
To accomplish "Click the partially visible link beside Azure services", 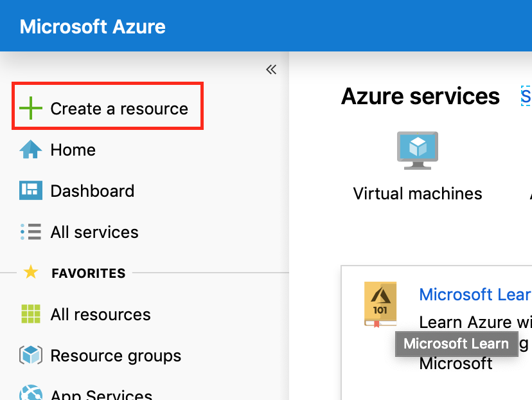I will coord(526,96).
